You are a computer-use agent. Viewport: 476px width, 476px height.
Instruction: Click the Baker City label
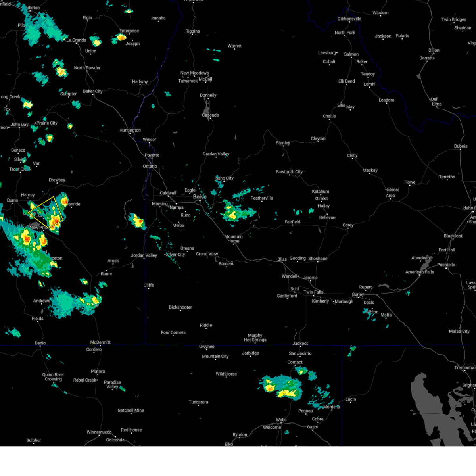click(x=93, y=91)
